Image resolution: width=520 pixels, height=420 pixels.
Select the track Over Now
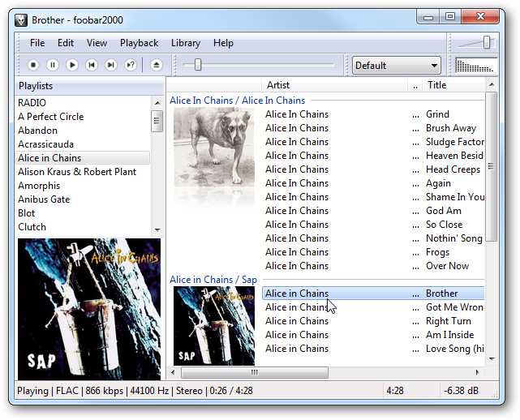click(x=373, y=266)
